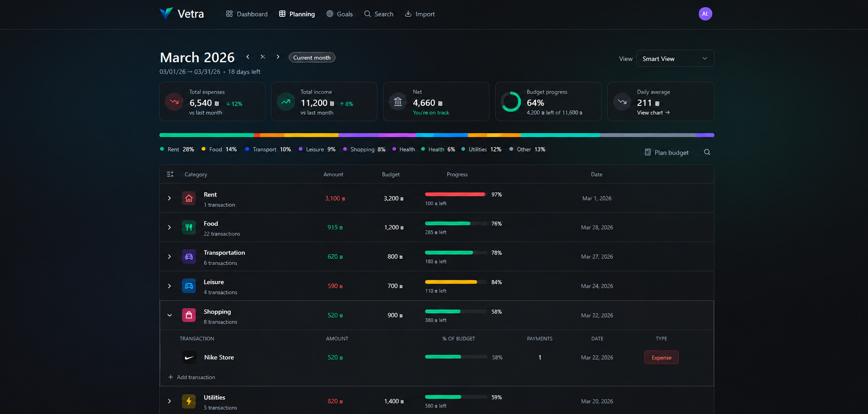Image resolution: width=868 pixels, height=414 pixels.
Task: Reset the month with the X icon
Action: click(262, 57)
